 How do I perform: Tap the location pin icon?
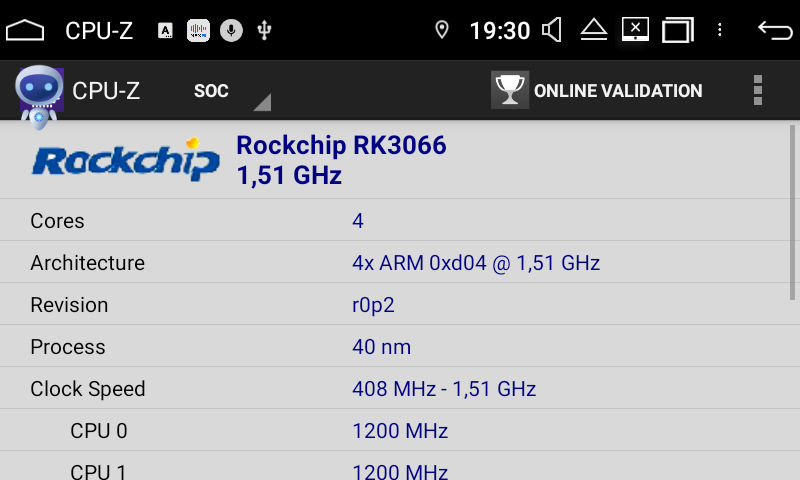coord(442,30)
